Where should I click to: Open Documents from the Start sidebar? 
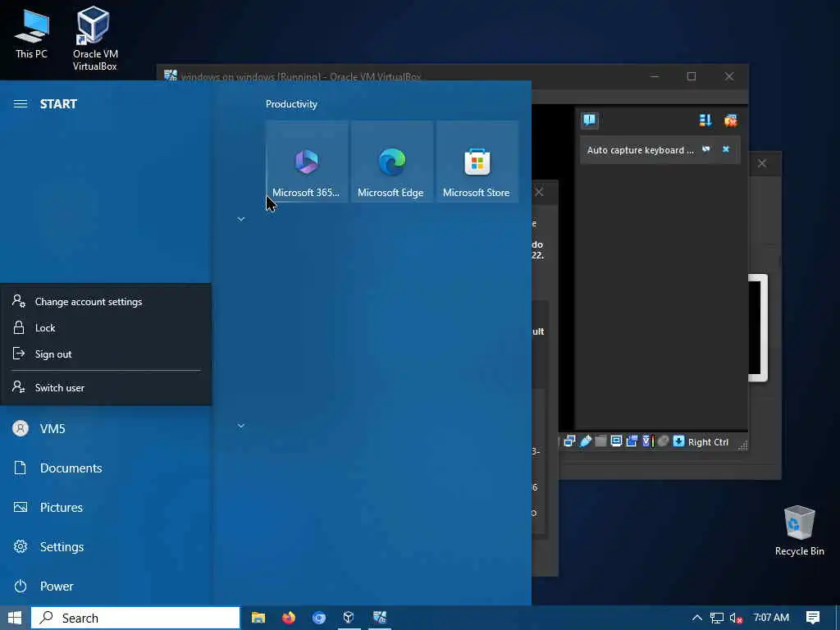coord(106,468)
